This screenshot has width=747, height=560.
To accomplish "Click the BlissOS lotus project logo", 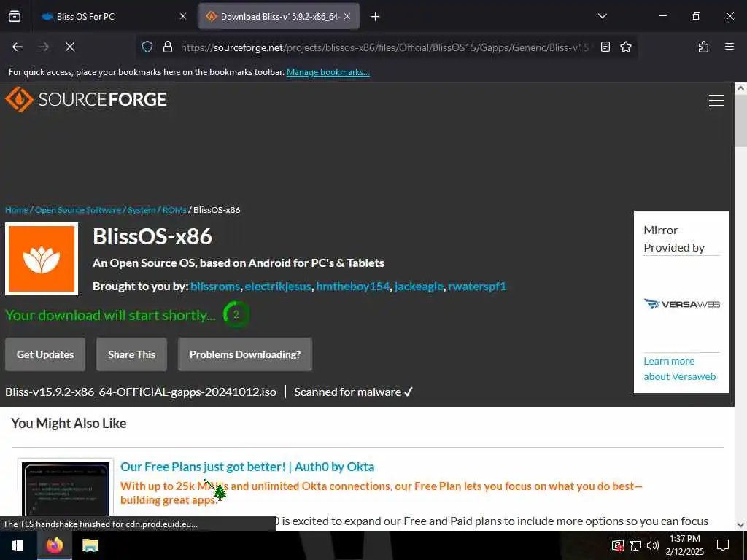I will [42, 259].
